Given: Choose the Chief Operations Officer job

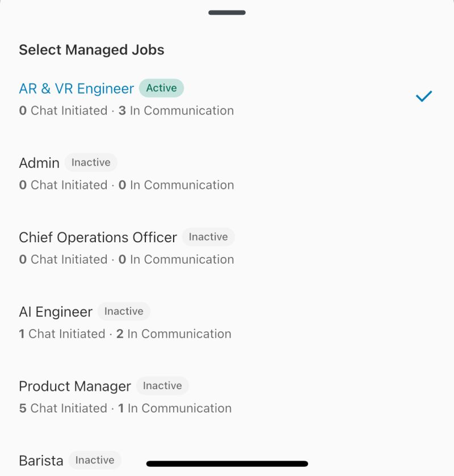Looking at the screenshot, I should coord(98,238).
